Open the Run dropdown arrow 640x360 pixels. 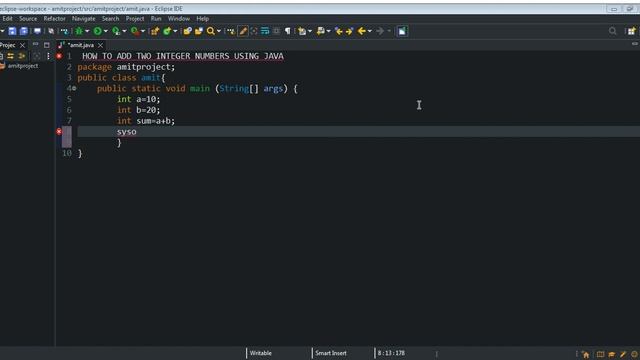pyautogui.click(x=106, y=31)
